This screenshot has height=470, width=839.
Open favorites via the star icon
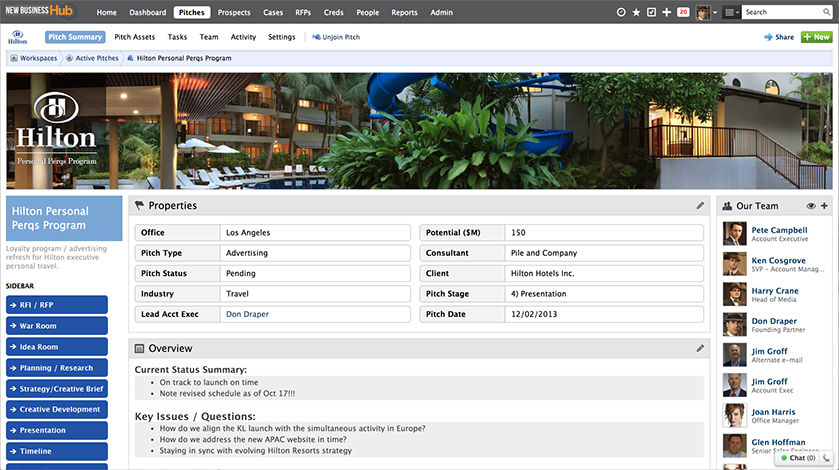click(x=637, y=12)
